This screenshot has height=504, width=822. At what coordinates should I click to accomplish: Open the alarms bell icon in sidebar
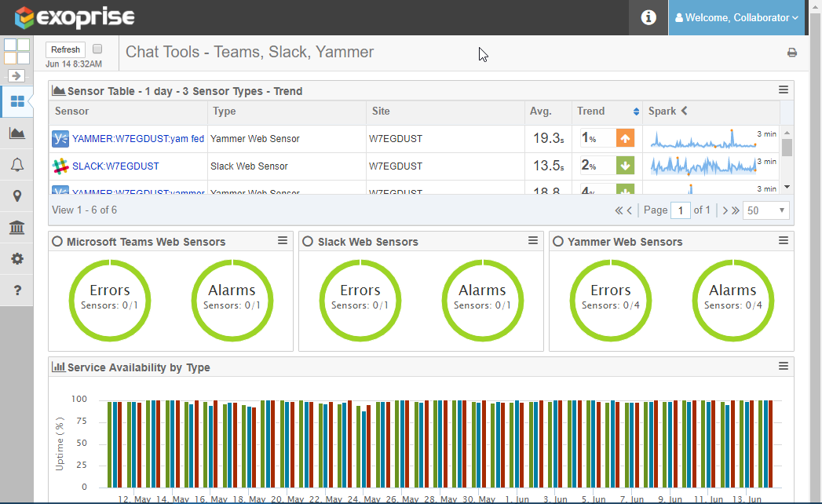click(x=16, y=165)
